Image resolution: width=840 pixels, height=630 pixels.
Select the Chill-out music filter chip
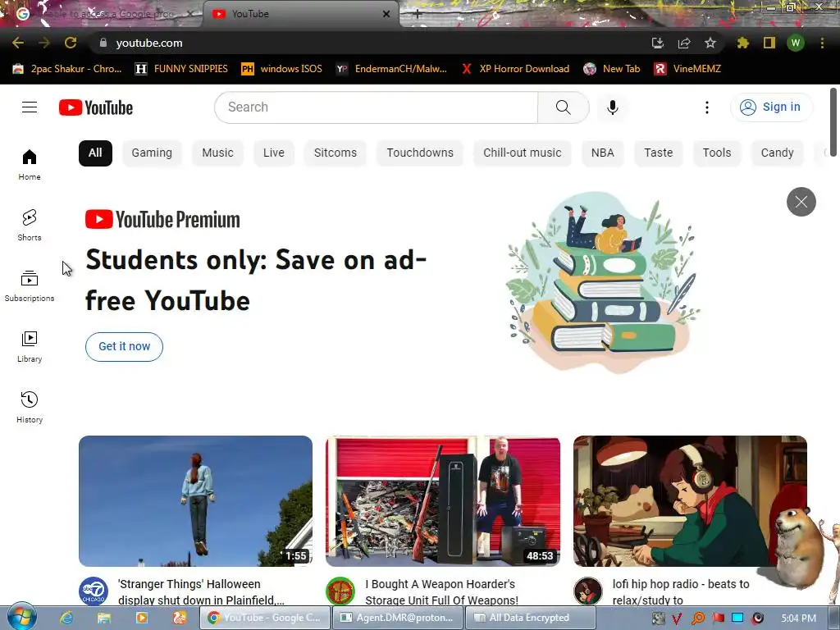point(523,153)
